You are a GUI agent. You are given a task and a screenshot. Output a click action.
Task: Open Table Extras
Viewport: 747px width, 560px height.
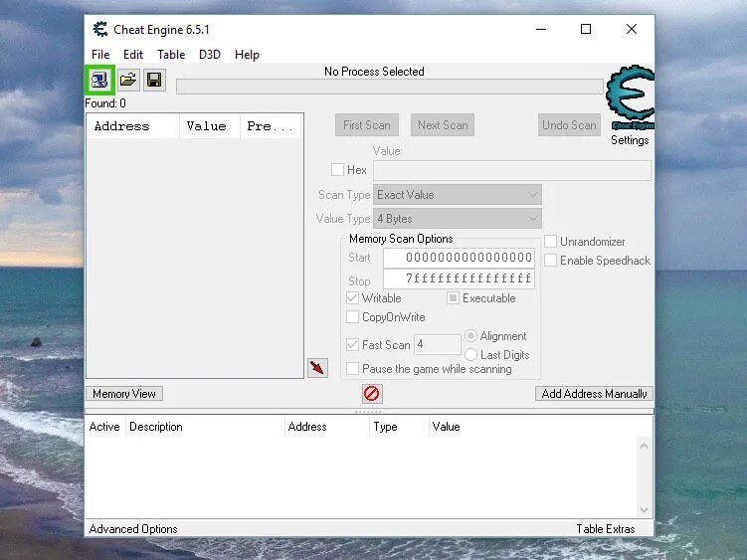pos(606,529)
